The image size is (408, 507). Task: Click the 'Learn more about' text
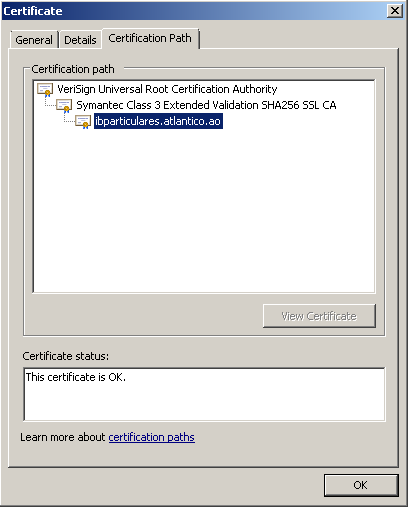point(63,437)
